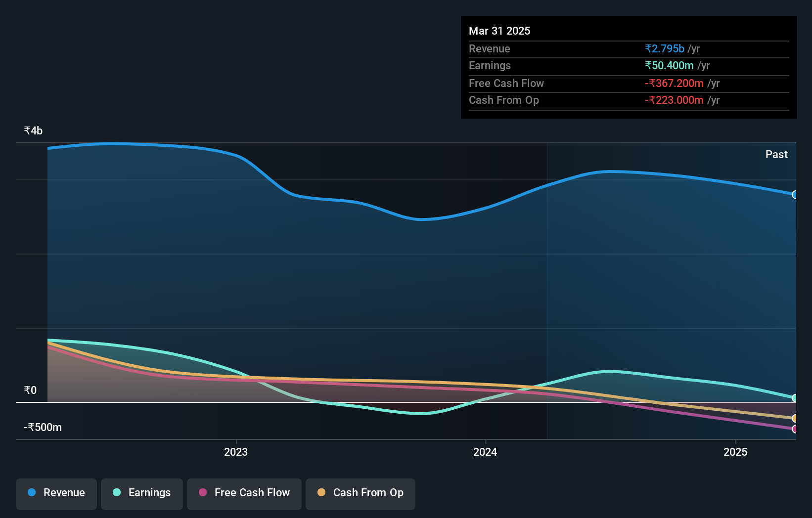Click the ₹4b y-axis label
812x518 pixels.
pyautogui.click(x=33, y=130)
